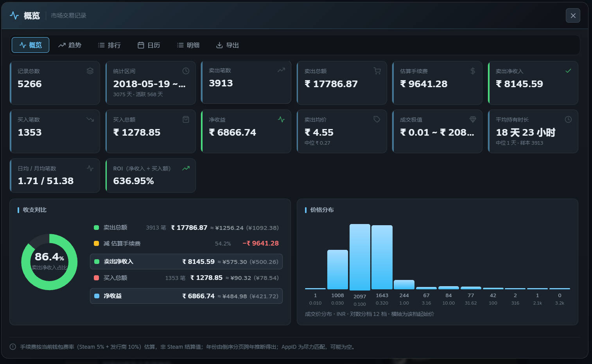
Task: Click the histogram bar labeled 1008
Action: coord(337,269)
